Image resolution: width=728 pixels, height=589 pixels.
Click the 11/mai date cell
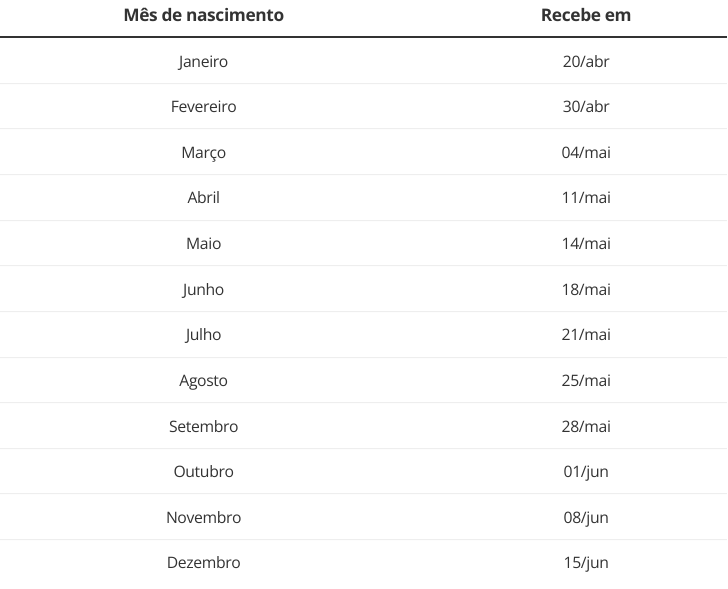coord(585,198)
